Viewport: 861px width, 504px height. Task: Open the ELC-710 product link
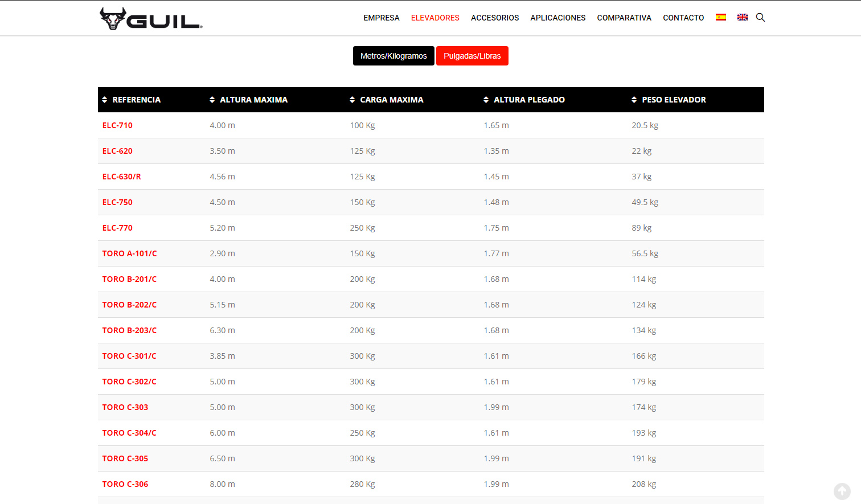click(117, 125)
